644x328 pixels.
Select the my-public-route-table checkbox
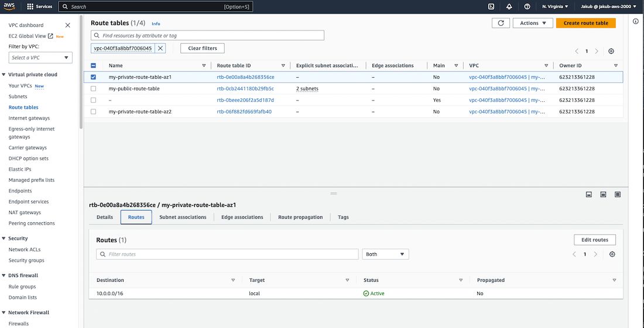(x=94, y=88)
